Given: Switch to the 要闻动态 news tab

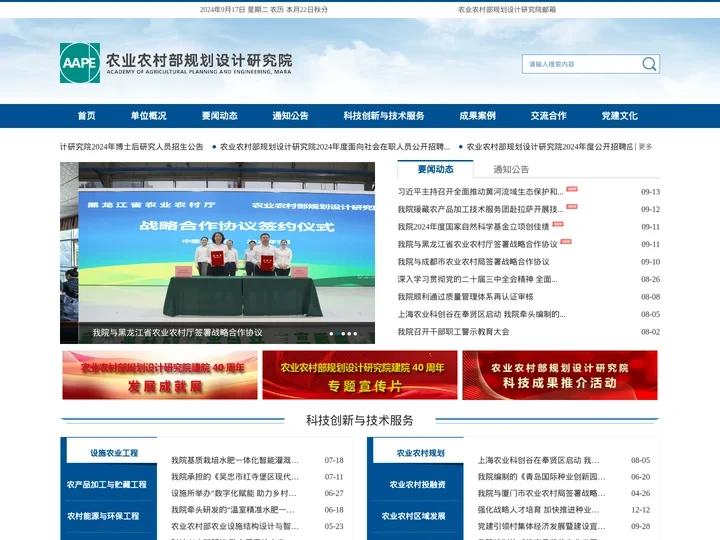Looking at the screenshot, I should click(435, 169).
